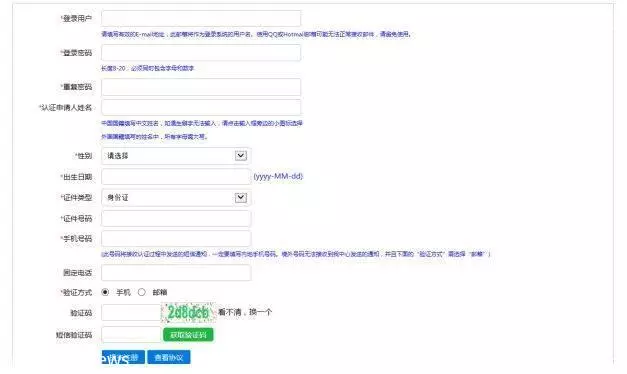Click the 短信验证码 SMS code field
Screen dimensions: 627x374
(131, 334)
